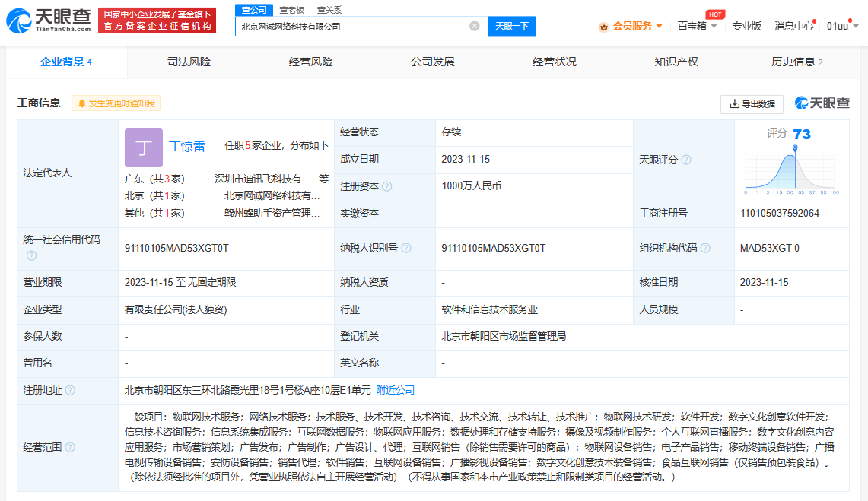The height and width of the screenshot is (501, 868).
Task: Click help icon next to 注册地址
Action: point(70,390)
